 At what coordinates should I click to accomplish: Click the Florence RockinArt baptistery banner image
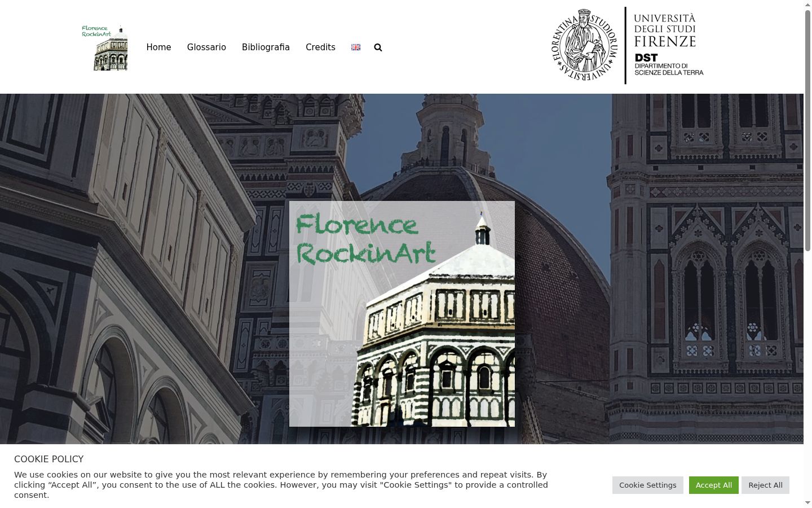[402, 314]
